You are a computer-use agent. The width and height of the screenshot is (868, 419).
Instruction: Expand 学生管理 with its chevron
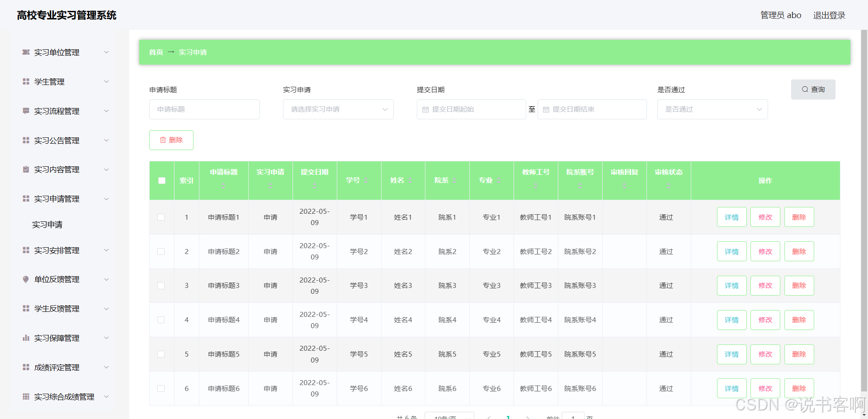107,82
